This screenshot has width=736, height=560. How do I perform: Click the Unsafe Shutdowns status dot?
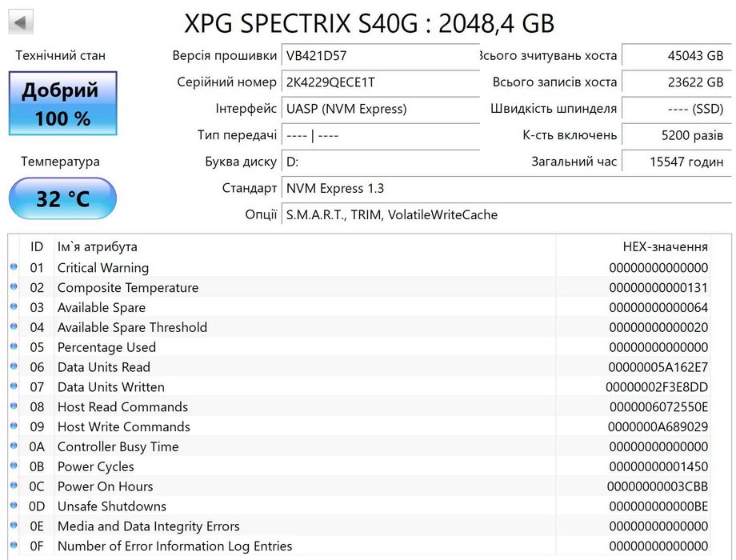14,506
